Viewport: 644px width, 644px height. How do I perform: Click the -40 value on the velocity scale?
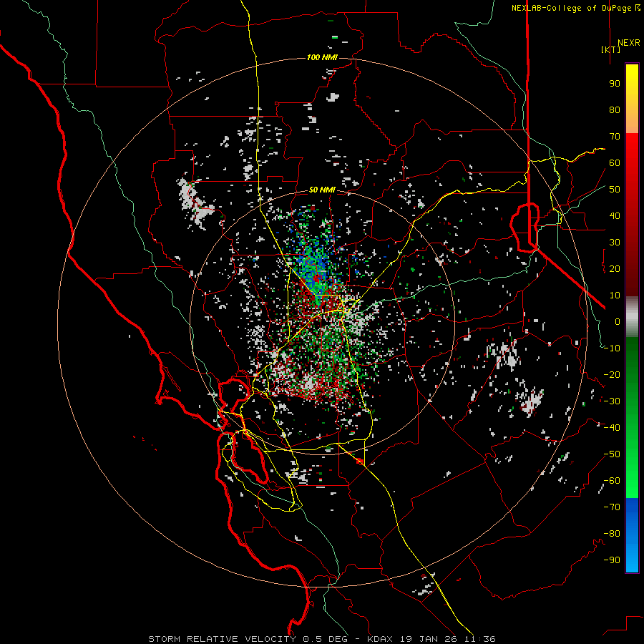pyautogui.click(x=612, y=428)
